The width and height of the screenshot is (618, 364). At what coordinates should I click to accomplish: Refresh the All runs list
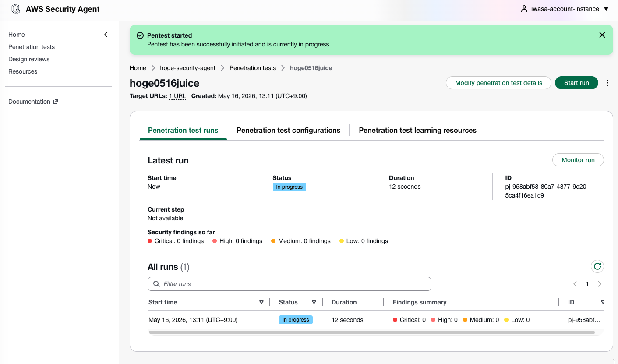(597, 266)
